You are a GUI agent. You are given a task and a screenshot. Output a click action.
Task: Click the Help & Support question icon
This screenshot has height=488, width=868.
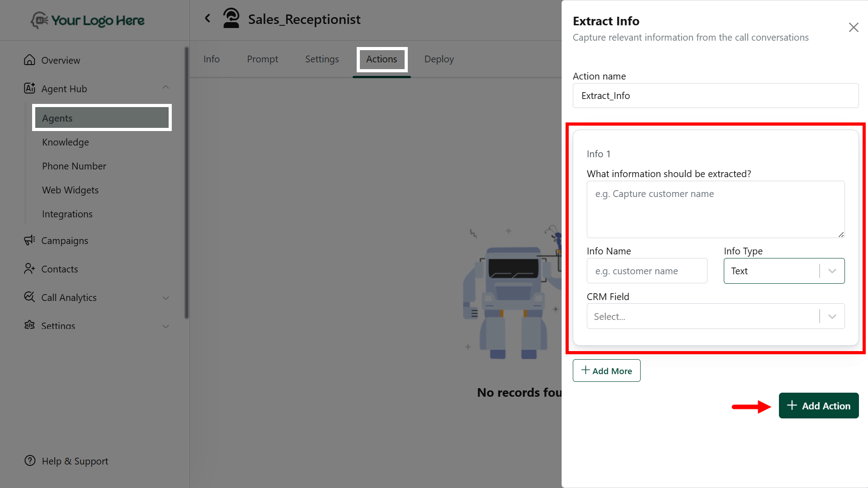pyautogui.click(x=30, y=461)
